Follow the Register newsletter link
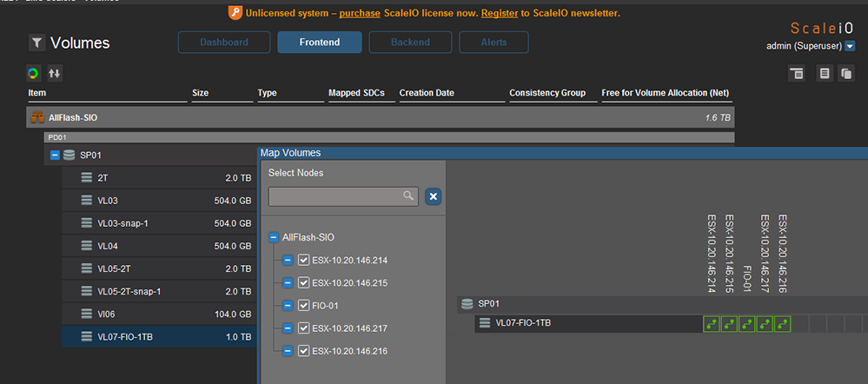 (x=500, y=13)
